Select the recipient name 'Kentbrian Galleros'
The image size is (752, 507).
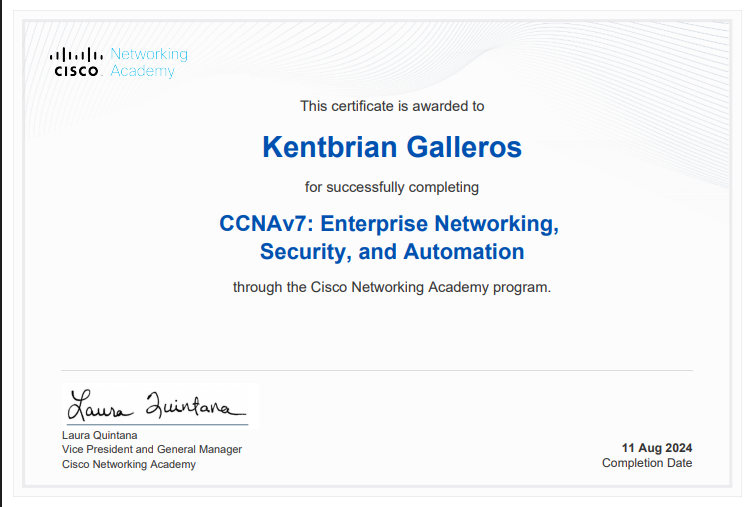[392, 147]
